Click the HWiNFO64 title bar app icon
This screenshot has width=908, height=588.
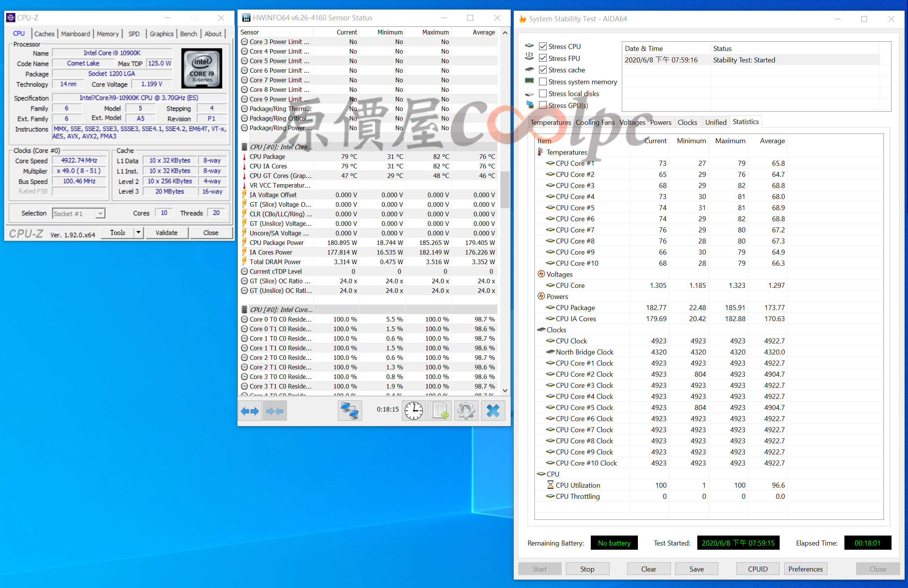pyautogui.click(x=246, y=18)
